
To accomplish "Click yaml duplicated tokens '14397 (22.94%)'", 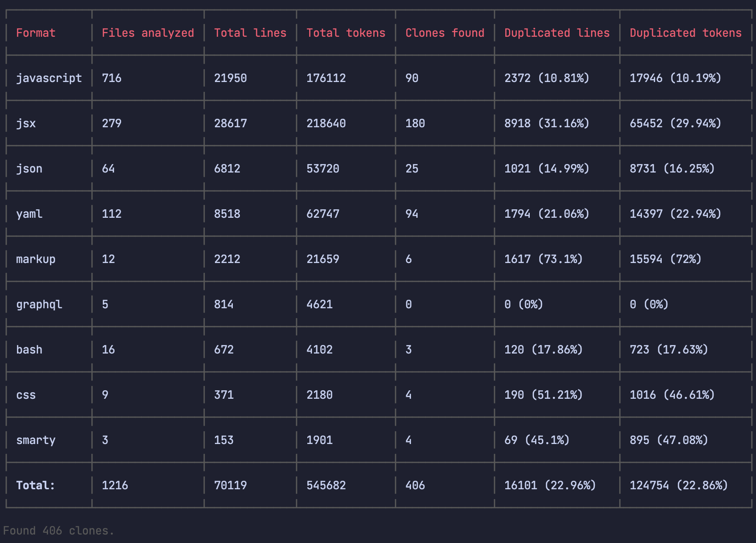I will coord(676,214).
